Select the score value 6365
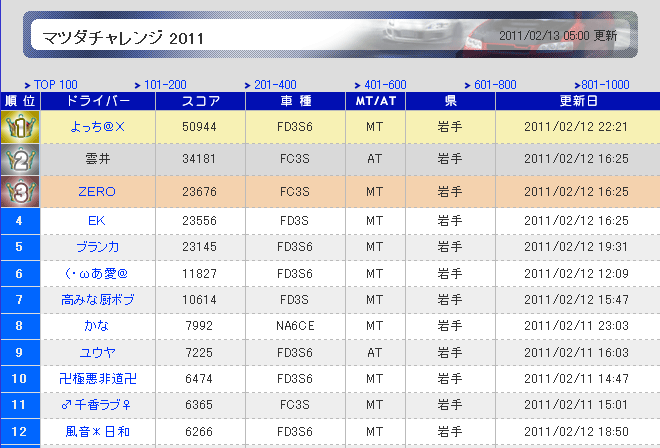660x448 pixels. (x=199, y=405)
